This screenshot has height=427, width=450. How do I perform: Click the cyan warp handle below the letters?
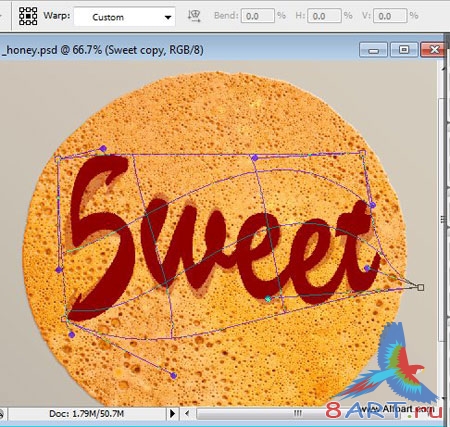pos(268,299)
